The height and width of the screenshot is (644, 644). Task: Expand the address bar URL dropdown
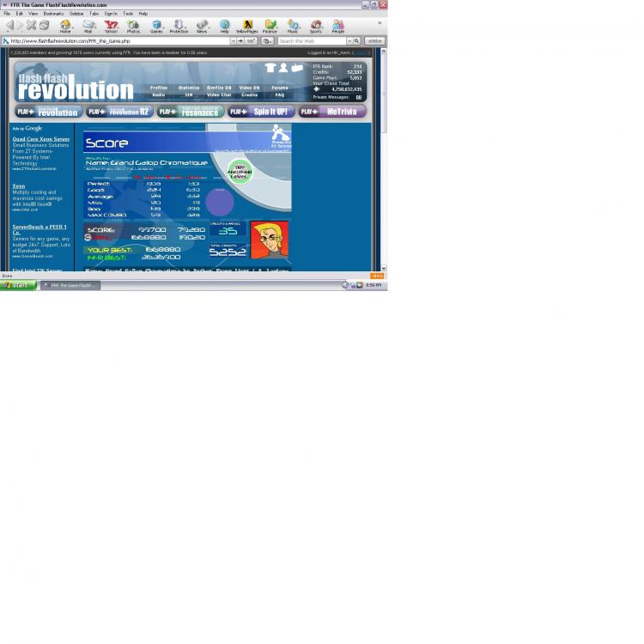(x=233, y=40)
